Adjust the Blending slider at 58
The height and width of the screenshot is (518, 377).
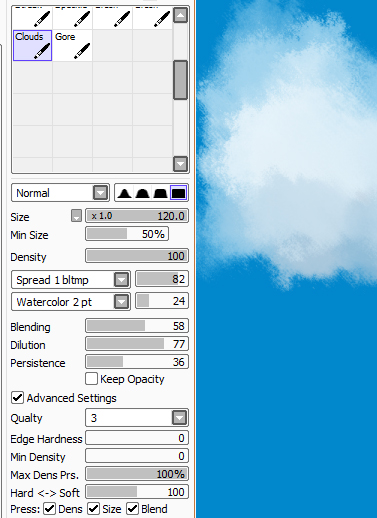click(137, 326)
